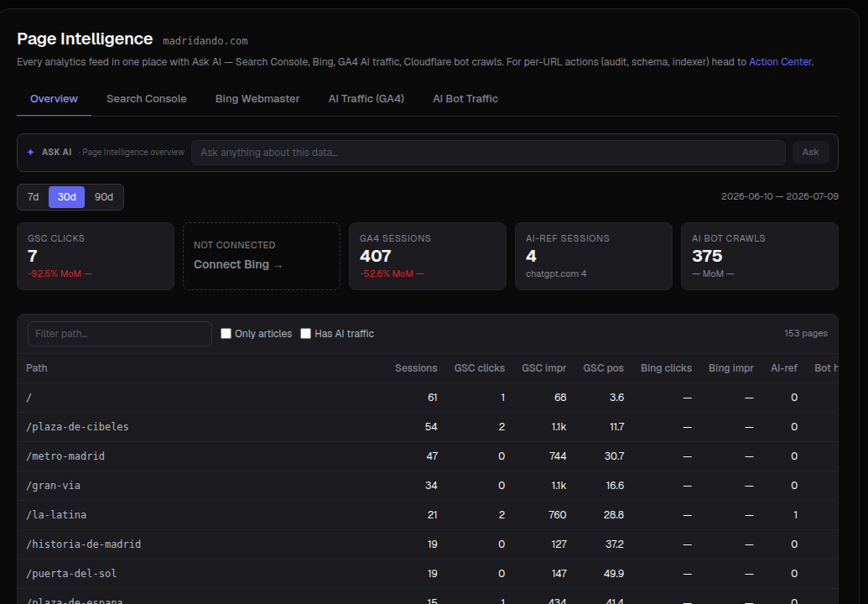Viewport: 868px width, 604px height.
Task: Click the Action Center link
Action: pyautogui.click(x=780, y=62)
